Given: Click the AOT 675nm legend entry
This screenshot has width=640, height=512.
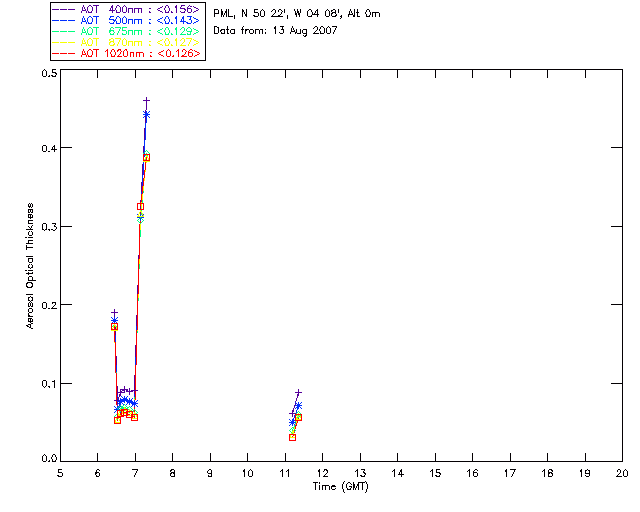Looking at the screenshot, I should pos(126,31).
